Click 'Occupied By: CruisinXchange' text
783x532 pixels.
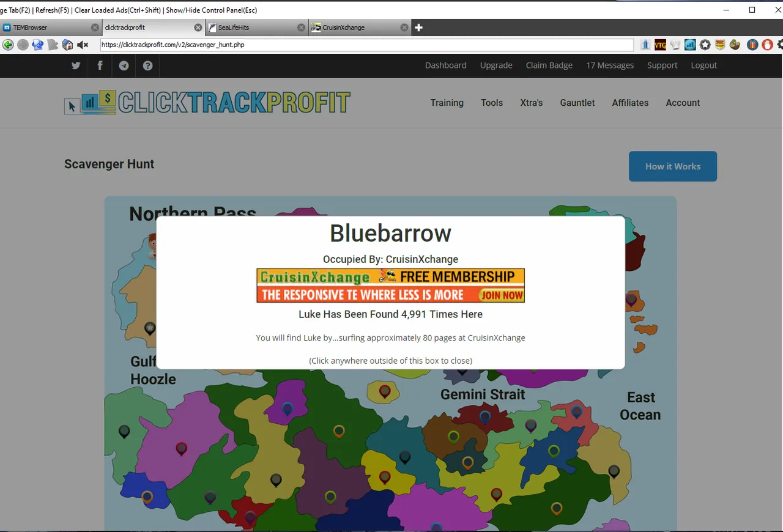coord(390,259)
